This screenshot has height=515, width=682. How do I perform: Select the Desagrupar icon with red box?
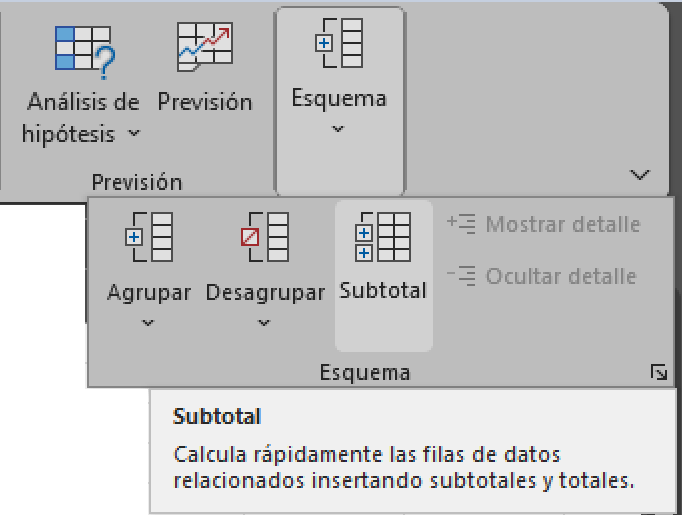point(265,237)
